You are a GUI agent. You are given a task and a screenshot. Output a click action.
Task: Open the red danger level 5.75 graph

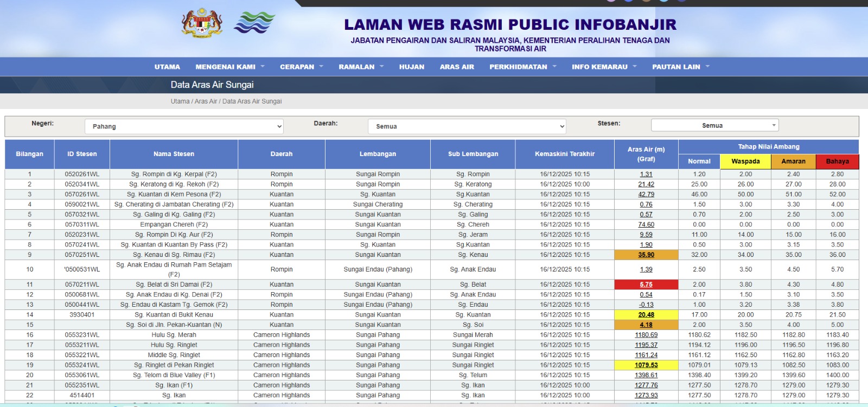click(x=646, y=285)
